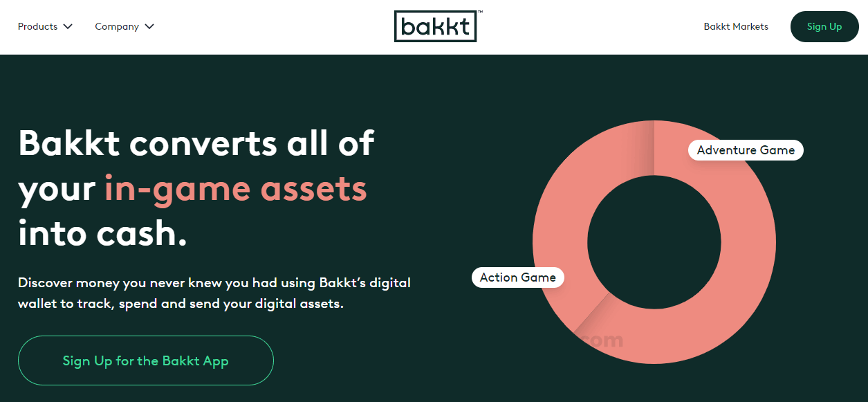
Task: Click the Company menu item
Action: pyautogui.click(x=117, y=26)
